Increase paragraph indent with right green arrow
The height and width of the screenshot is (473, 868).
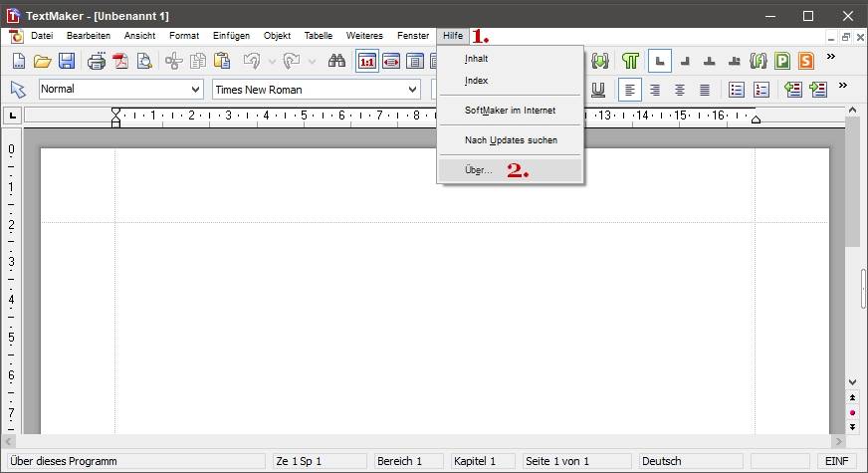[x=817, y=90]
